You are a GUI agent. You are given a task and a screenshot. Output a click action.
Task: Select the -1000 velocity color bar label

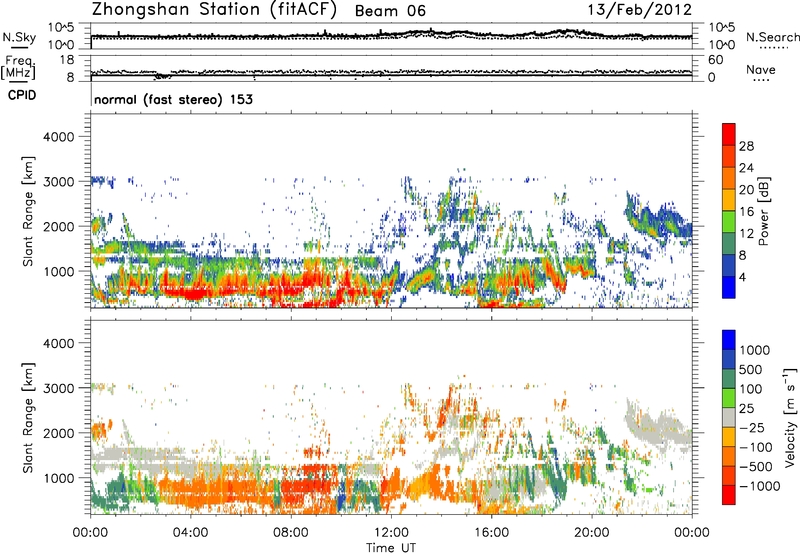(760, 486)
